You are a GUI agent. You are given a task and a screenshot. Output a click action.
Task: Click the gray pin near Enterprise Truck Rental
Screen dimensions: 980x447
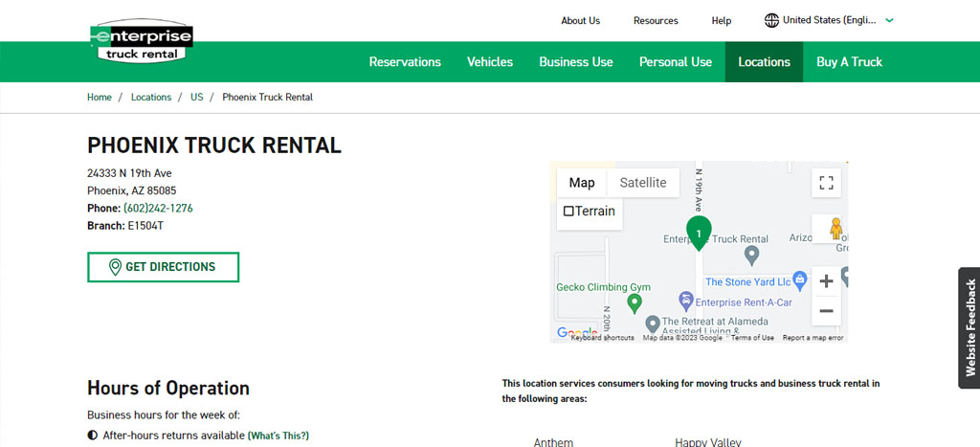click(x=752, y=255)
